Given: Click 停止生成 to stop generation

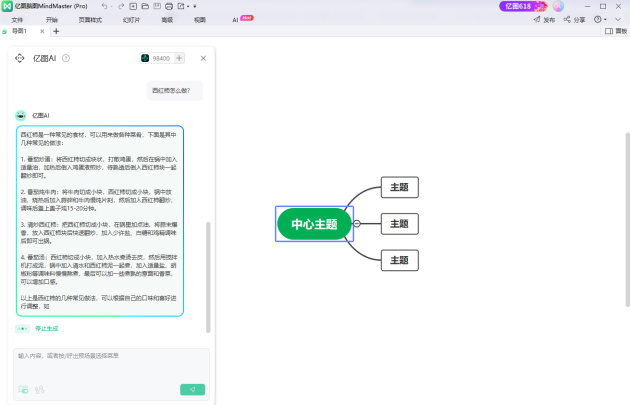Looking at the screenshot, I should [46, 328].
